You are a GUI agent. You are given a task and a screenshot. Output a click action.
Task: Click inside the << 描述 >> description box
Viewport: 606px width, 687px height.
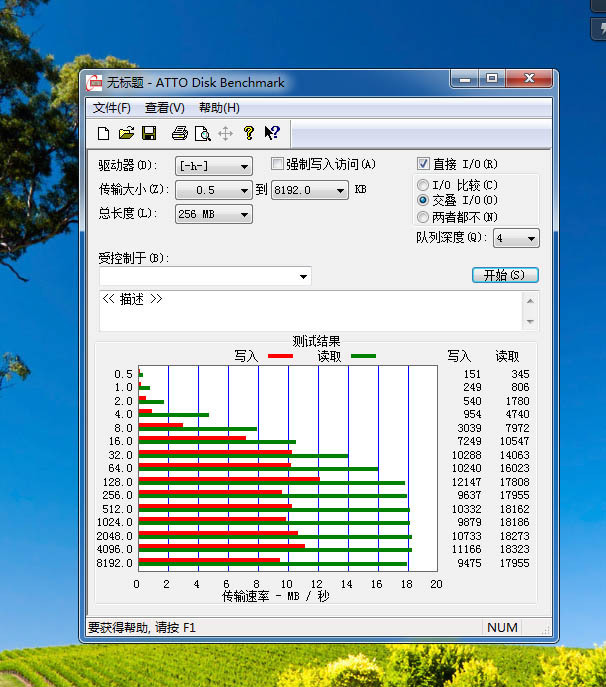coord(310,311)
